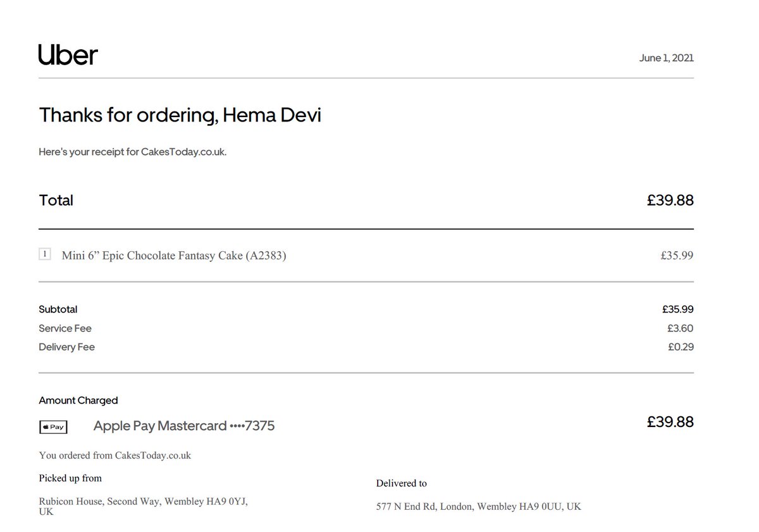Select the Service Fee value £3.60
The image size is (759, 532).
680,328
